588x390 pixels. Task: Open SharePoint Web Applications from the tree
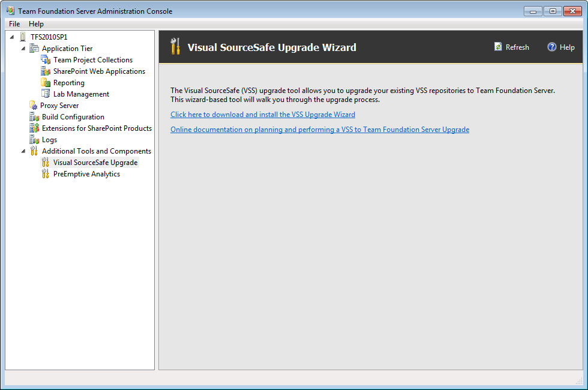click(x=45, y=71)
